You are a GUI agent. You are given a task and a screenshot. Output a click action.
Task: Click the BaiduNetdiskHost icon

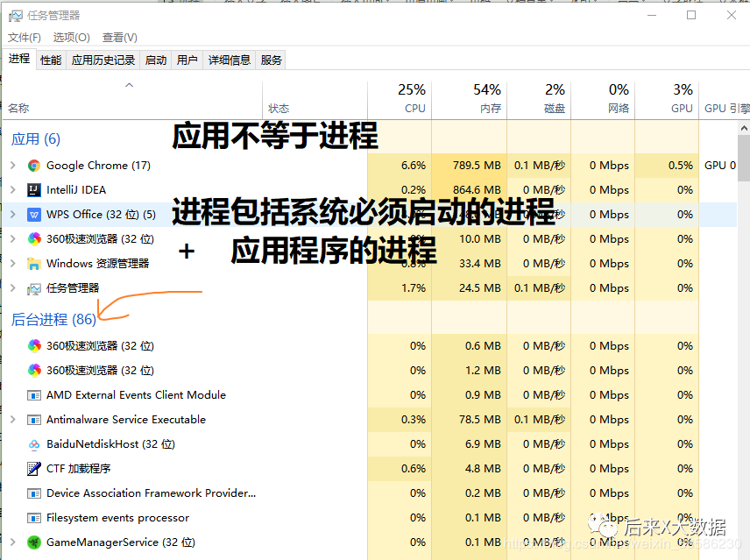34,444
